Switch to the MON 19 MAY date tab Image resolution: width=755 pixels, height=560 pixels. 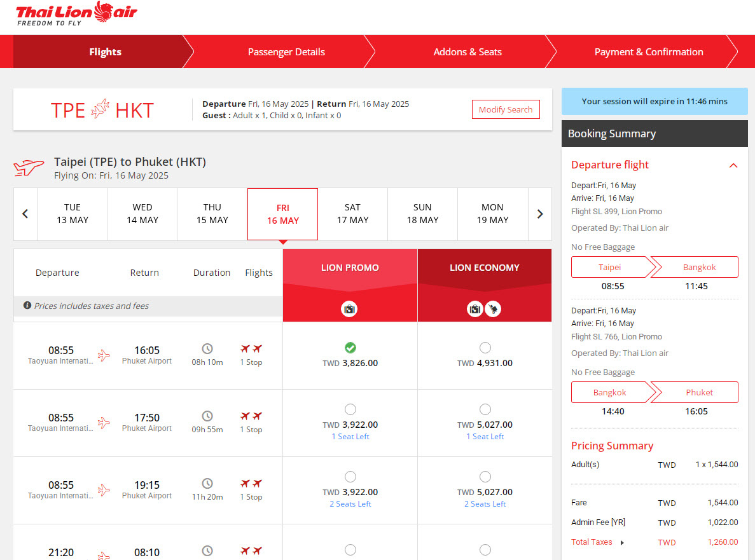[x=492, y=214]
